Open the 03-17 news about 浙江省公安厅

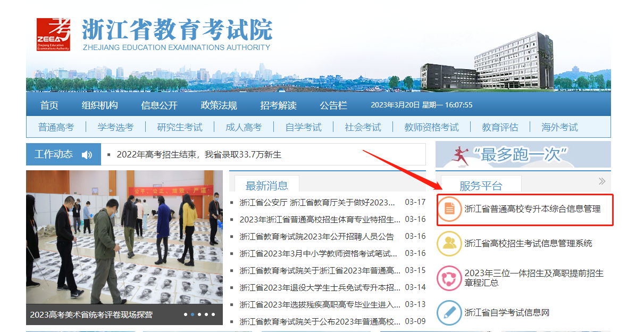point(316,204)
